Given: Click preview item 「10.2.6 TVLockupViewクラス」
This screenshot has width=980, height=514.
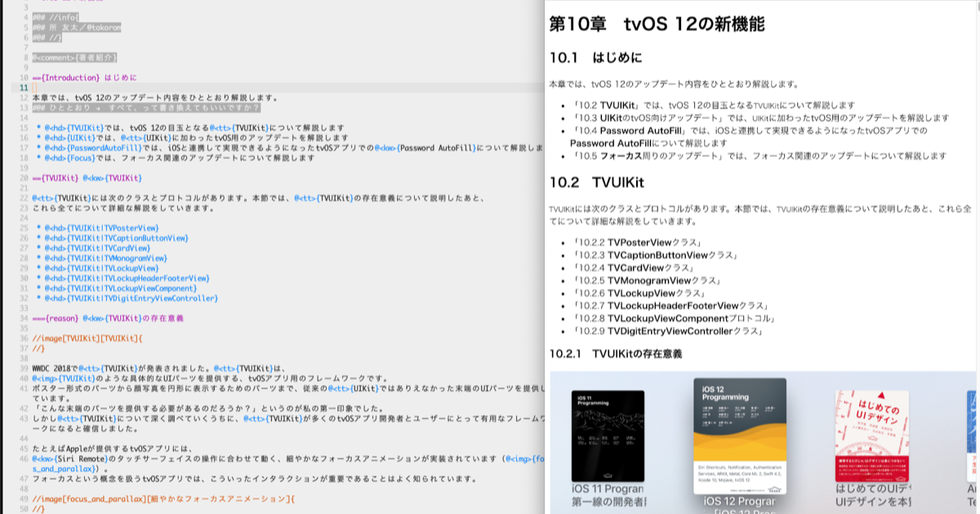Looking at the screenshot, I should 638,293.
